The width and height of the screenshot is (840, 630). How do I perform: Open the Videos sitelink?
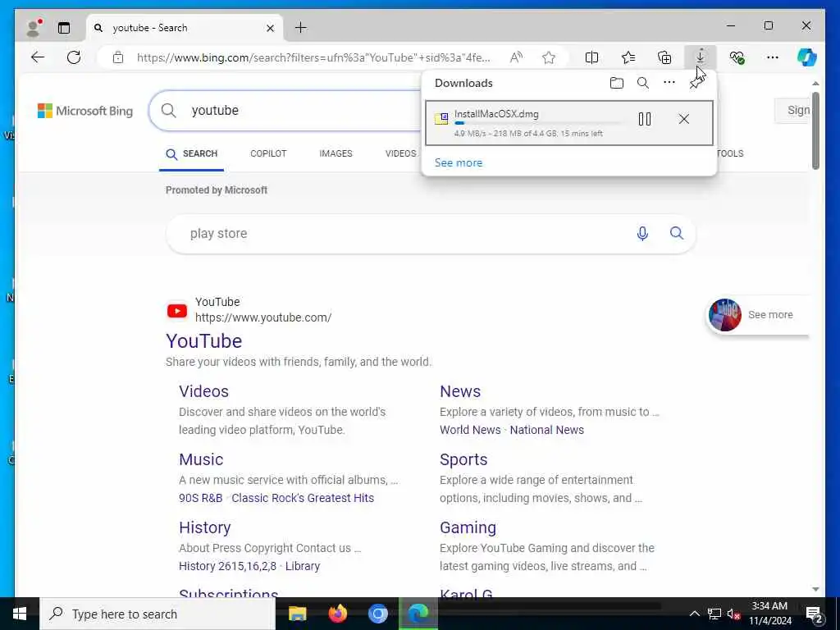pos(203,391)
